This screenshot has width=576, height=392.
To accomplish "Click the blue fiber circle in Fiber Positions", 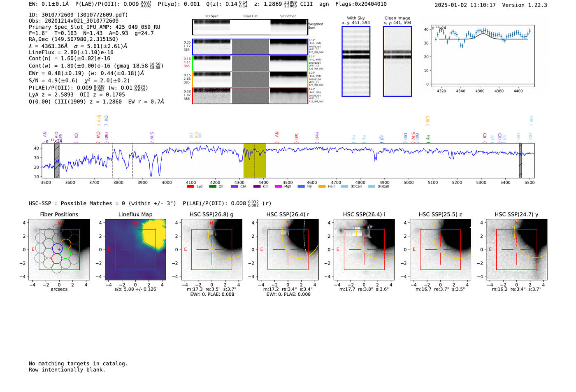I will 58,248.
